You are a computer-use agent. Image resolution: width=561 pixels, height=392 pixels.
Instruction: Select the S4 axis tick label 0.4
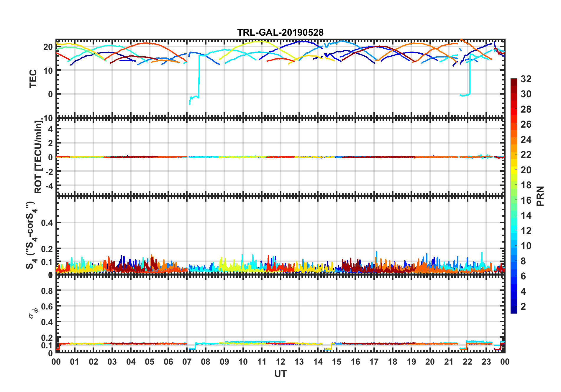point(47,223)
